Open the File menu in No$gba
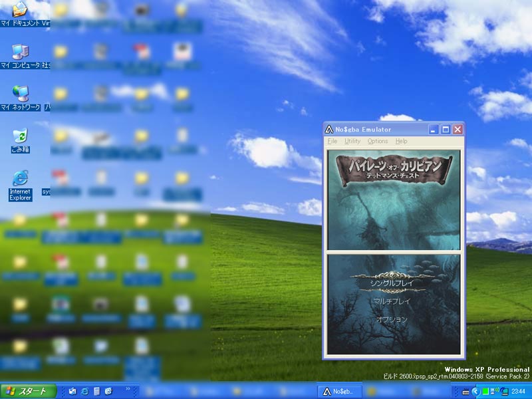Viewport: 532px width, 399px height. (x=332, y=141)
